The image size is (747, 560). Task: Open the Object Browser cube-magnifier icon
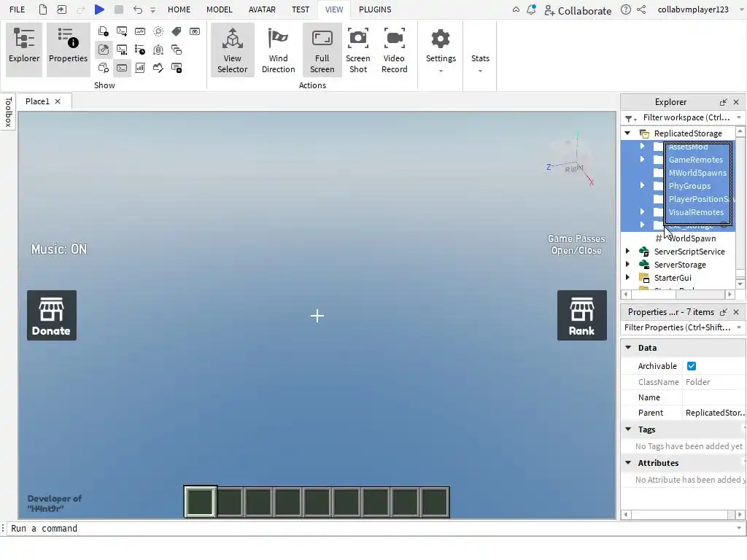pyautogui.click(x=104, y=68)
